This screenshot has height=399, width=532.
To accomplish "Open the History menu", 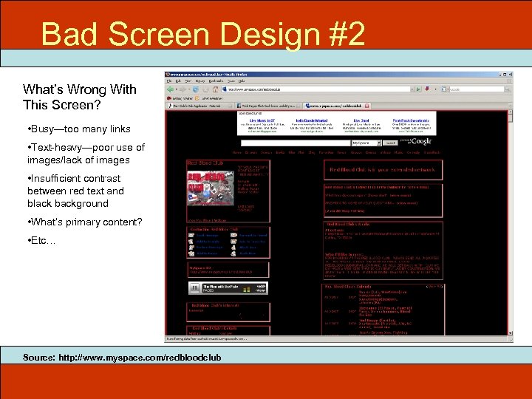I will tap(200, 81).
